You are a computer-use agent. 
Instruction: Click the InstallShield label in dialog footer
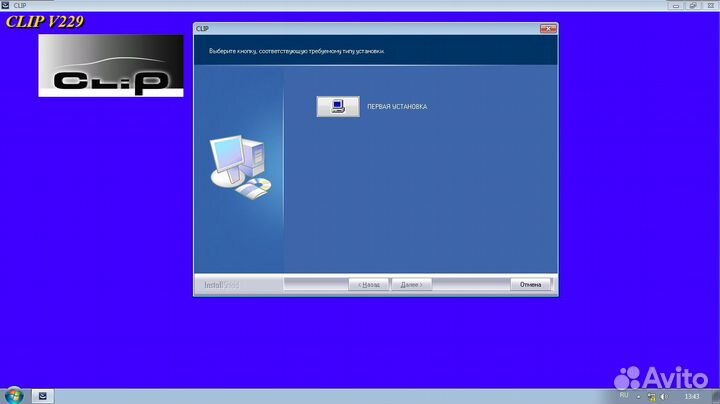tap(221, 285)
